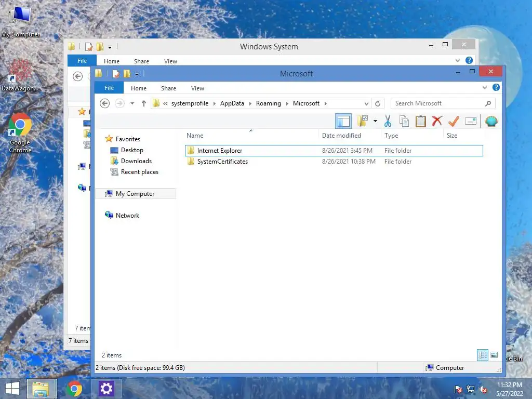Sort by Date modified column header
Screen dimensions: 532x399
(350, 136)
